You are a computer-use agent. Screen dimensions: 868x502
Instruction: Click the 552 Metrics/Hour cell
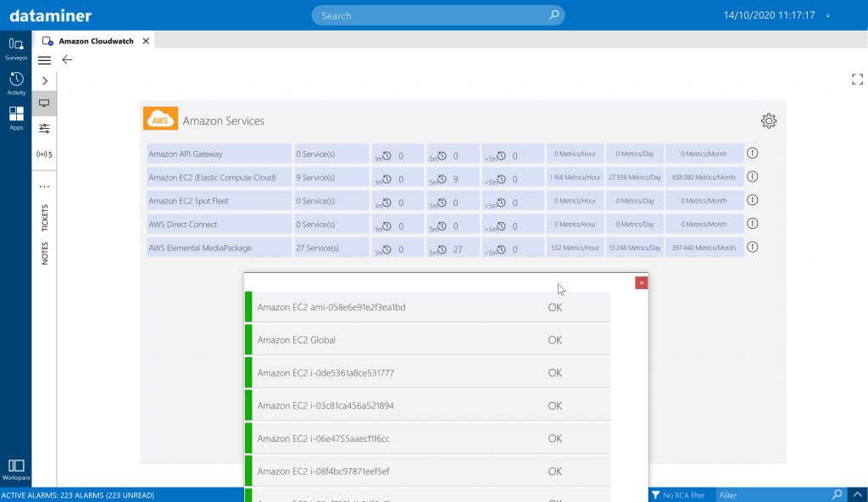coord(575,248)
